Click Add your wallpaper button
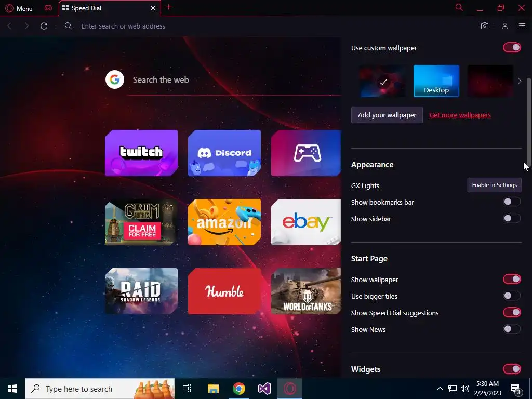This screenshot has width=532, height=399. (x=387, y=115)
